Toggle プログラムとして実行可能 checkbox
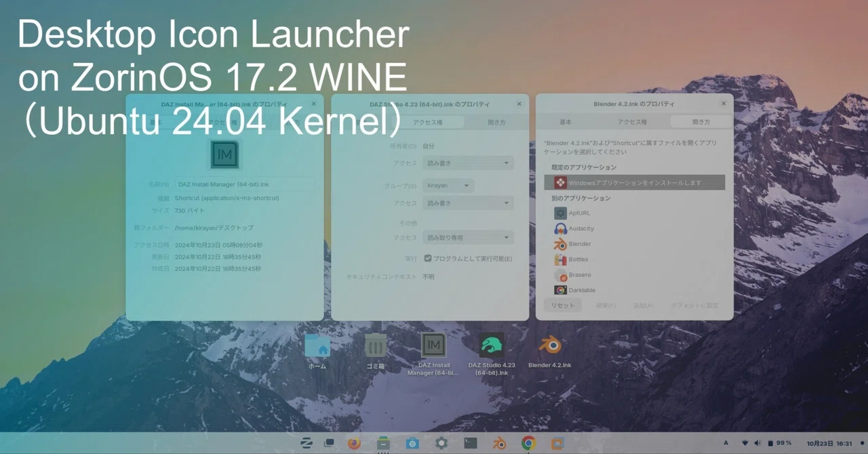Screen dimensions: 868x454 point(428,258)
